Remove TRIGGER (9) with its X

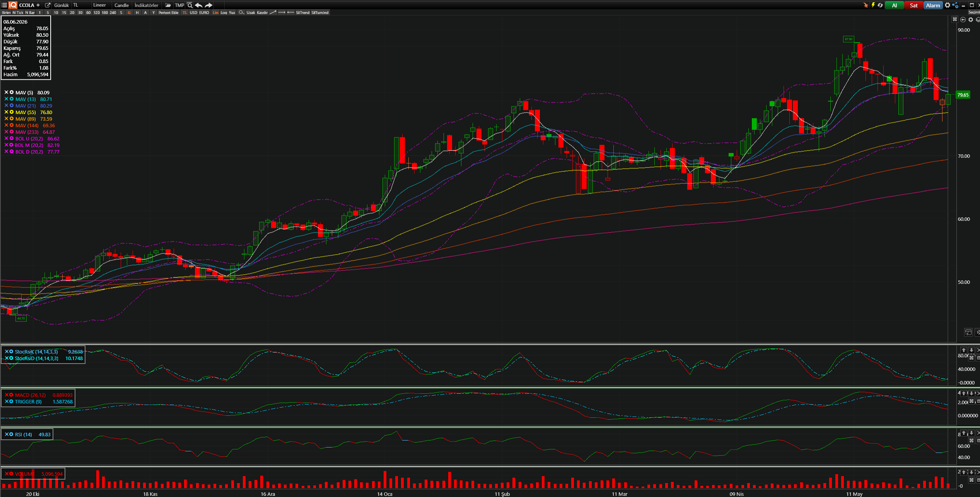click(7, 401)
